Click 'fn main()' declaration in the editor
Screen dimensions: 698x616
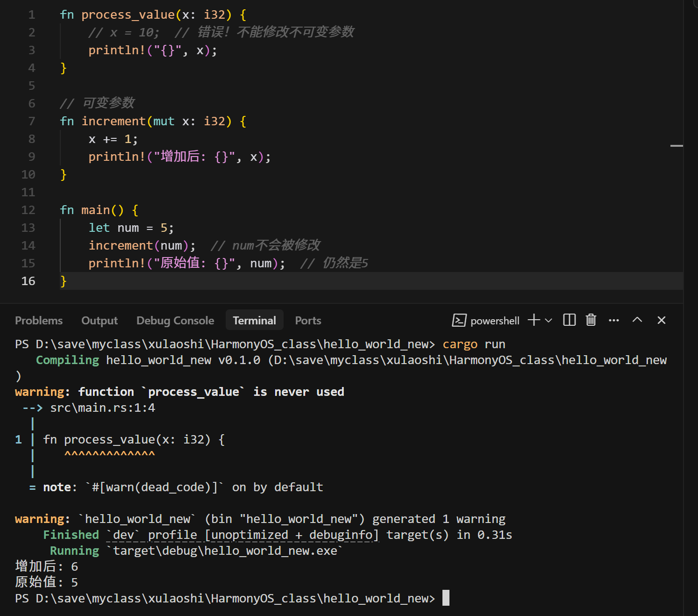coord(92,210)
